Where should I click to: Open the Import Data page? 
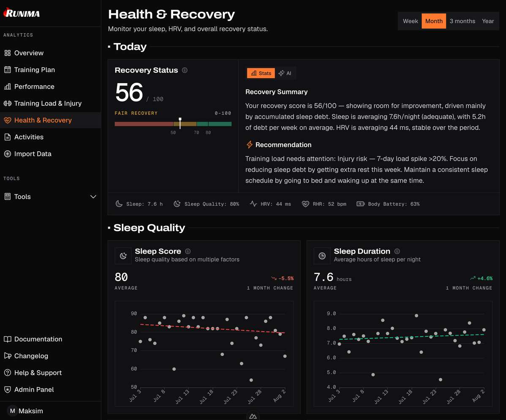(x=50, y=154)
